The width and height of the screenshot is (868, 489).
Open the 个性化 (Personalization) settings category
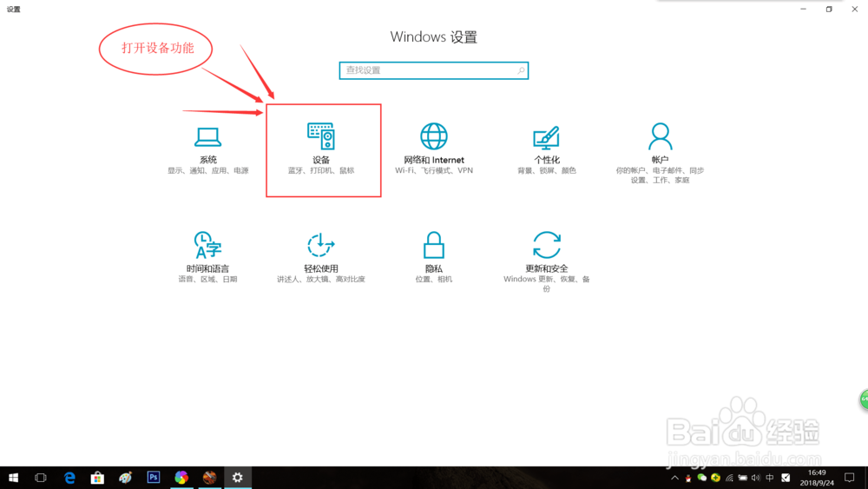click(547, 149)
